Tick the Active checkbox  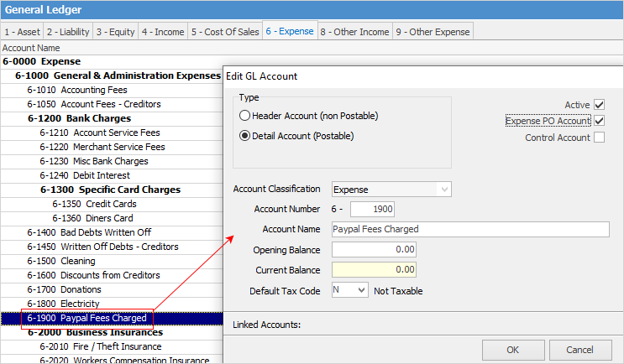coord(599,105)
